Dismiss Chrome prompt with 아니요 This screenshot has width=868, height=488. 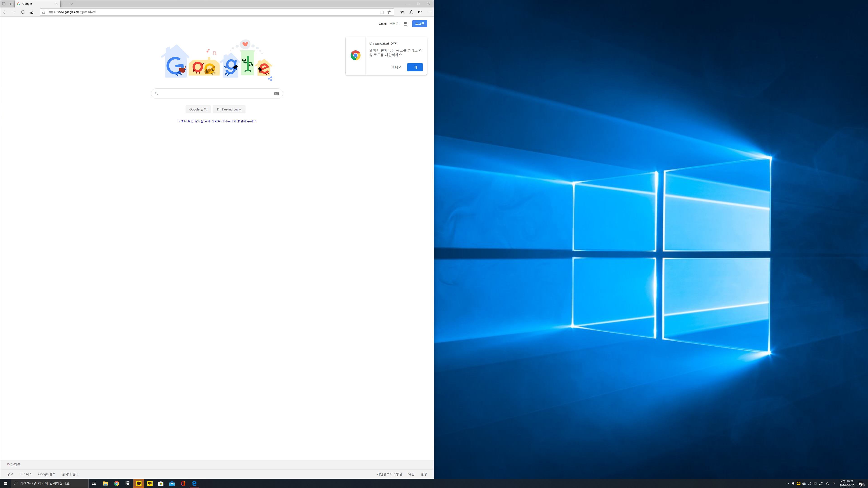396,67
